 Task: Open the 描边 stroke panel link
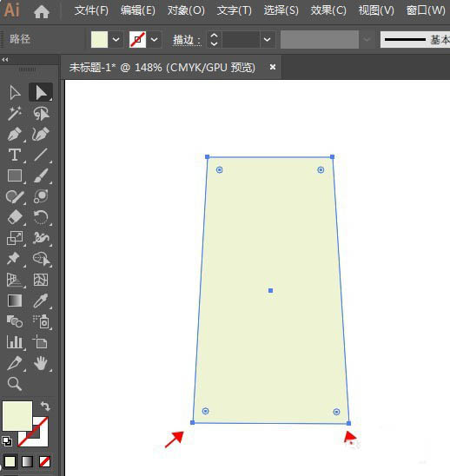point(187,40)
